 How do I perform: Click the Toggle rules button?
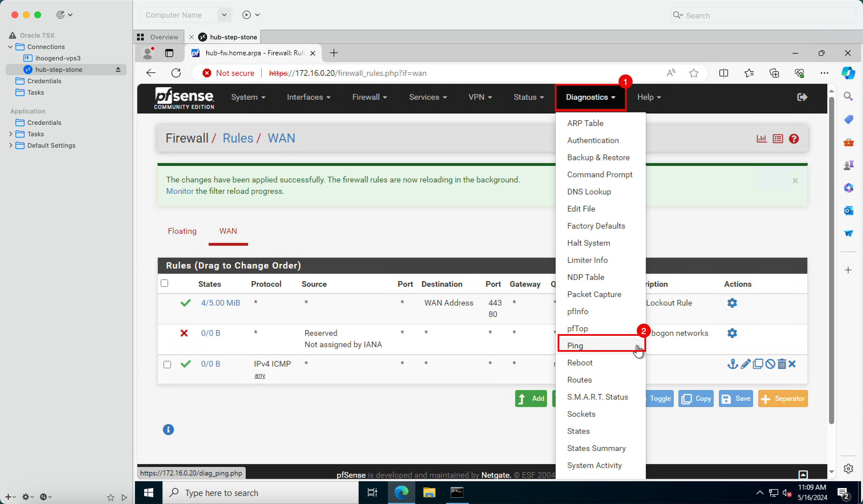pos(660,398)
